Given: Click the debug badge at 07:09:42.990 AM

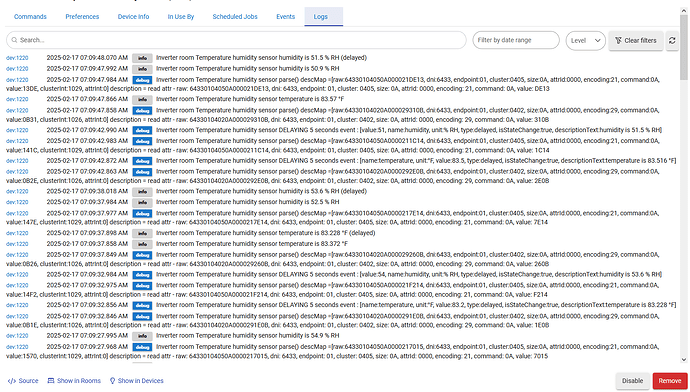Looking at the screenshot, I should pyautogui.click(x=142, y=131).
